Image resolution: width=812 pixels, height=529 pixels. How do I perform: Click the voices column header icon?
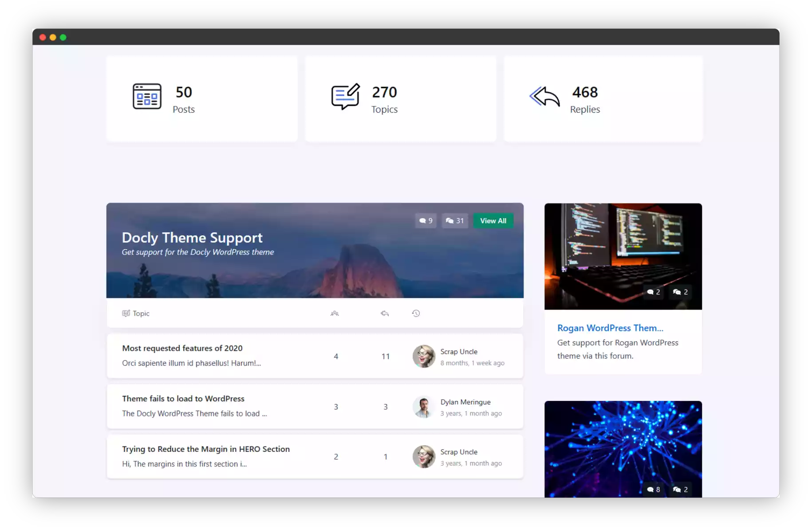(335, 313)
